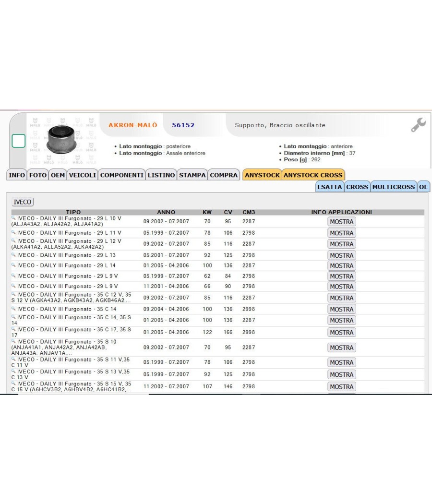
Task: Click MOSTRA on the 84 CV 29 L 9 V row
Action: click(342, 276)
